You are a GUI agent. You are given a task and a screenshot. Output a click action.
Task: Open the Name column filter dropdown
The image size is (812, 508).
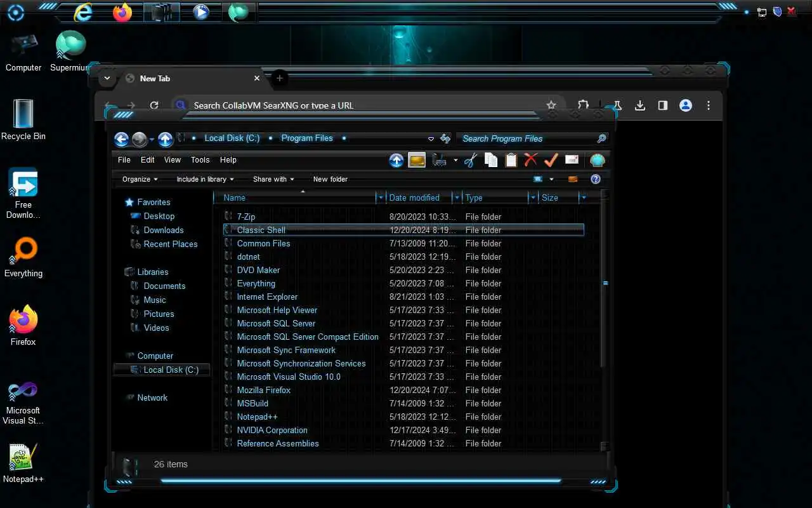381,197
